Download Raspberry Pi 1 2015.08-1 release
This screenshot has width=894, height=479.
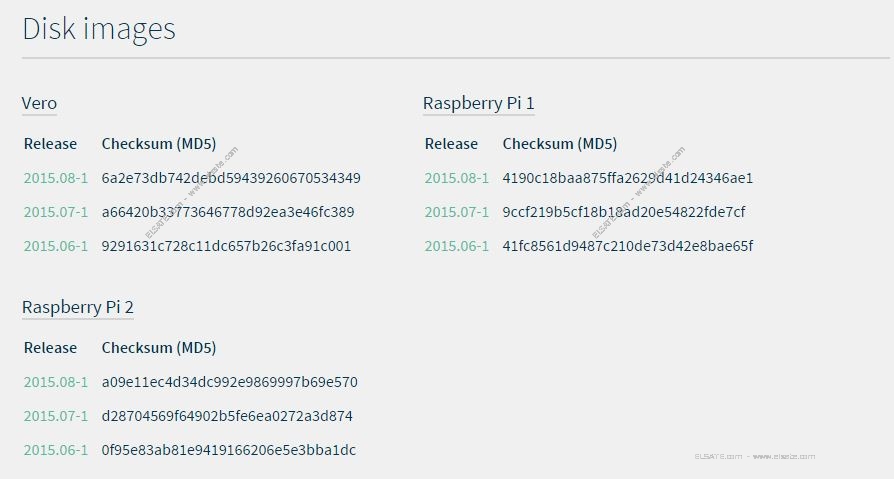[457, 178]
